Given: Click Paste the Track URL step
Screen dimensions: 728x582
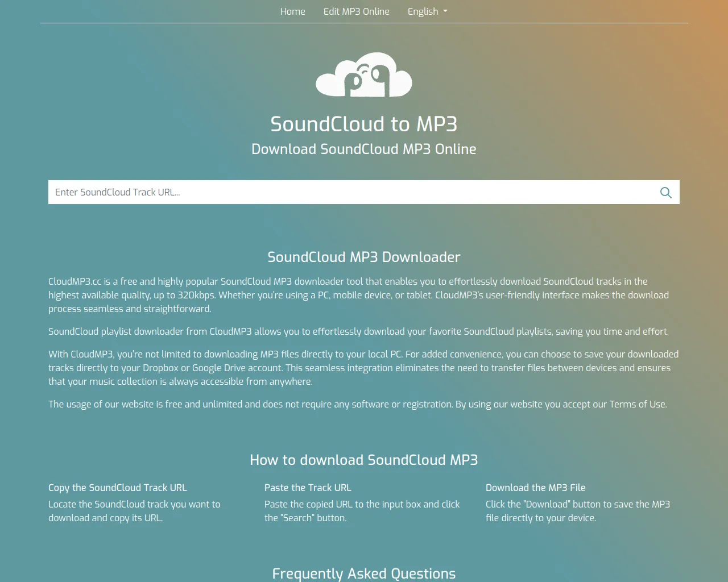Looking at the screenshot, I should tap(308, 488).
